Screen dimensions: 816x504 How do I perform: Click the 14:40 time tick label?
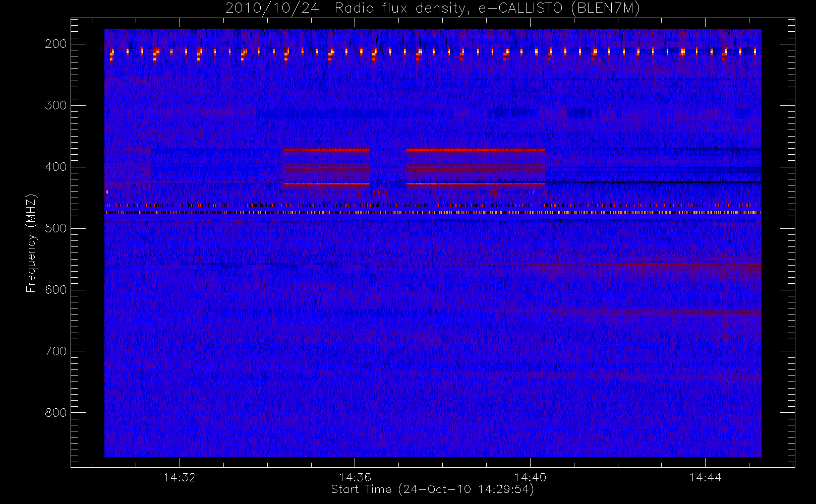click(x=530, y=477)
